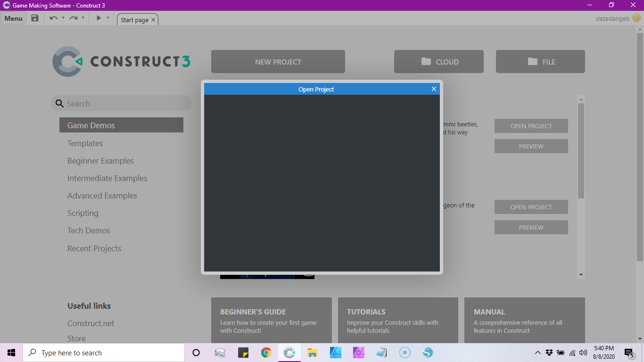Select the Templates category

(85, 143)
